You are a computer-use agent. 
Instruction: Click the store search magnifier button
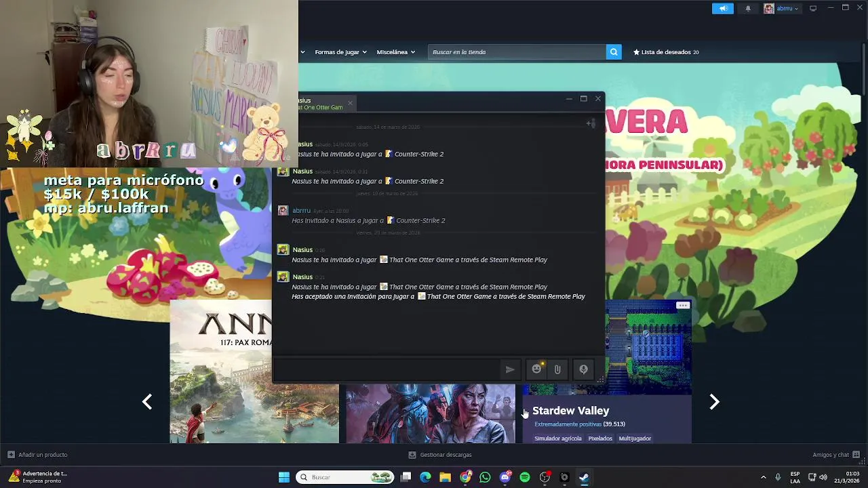click(x=614, y=52)
